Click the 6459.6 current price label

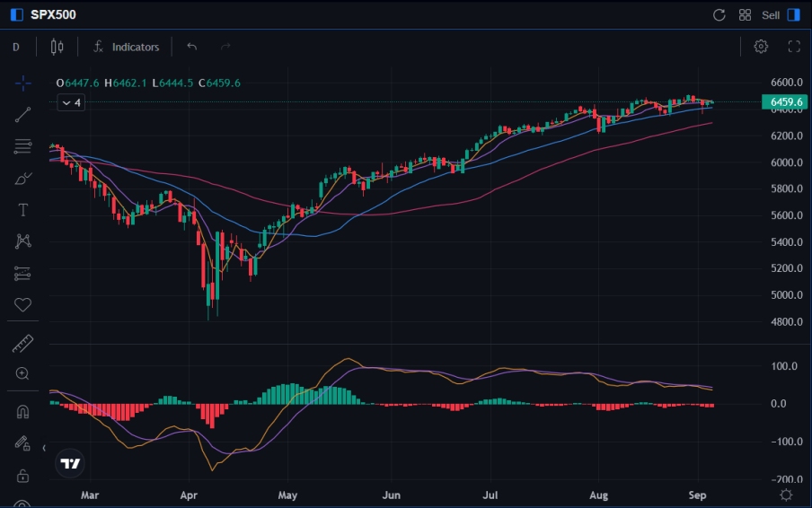[784, 102]
